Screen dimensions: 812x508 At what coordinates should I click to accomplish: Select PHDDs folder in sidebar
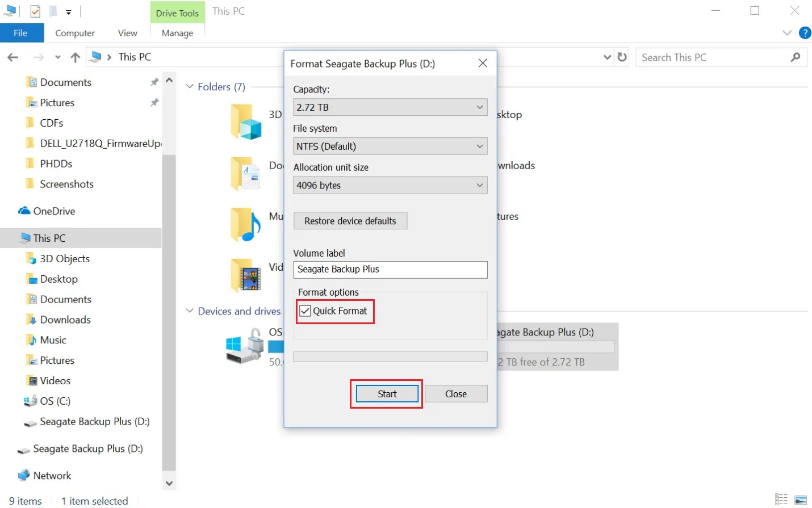[49, 164]
